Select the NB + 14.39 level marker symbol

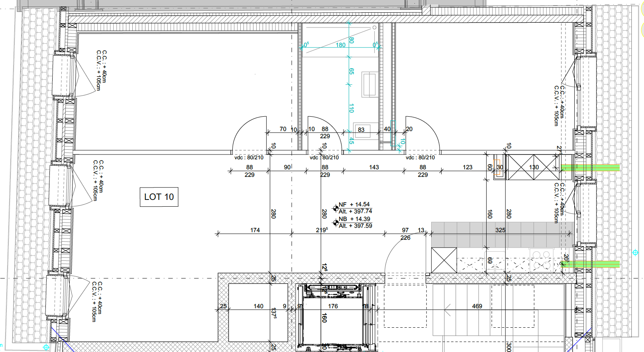point(336,222)
